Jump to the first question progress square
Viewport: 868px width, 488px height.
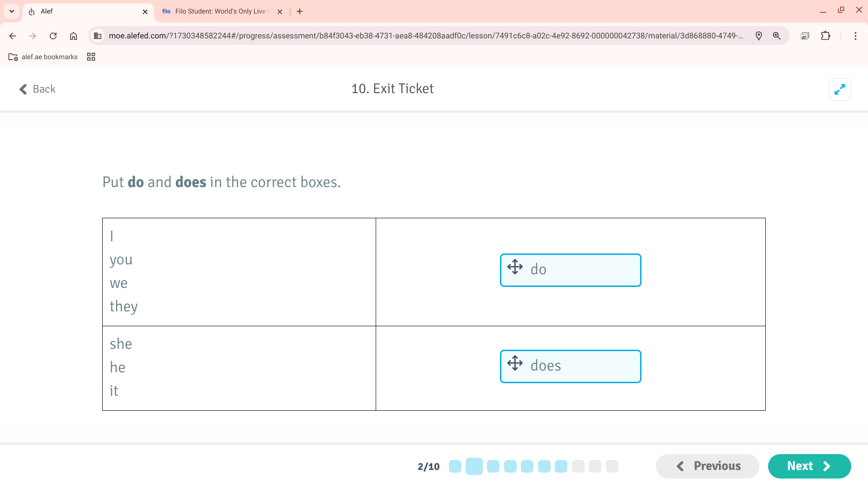click(455, 466)
